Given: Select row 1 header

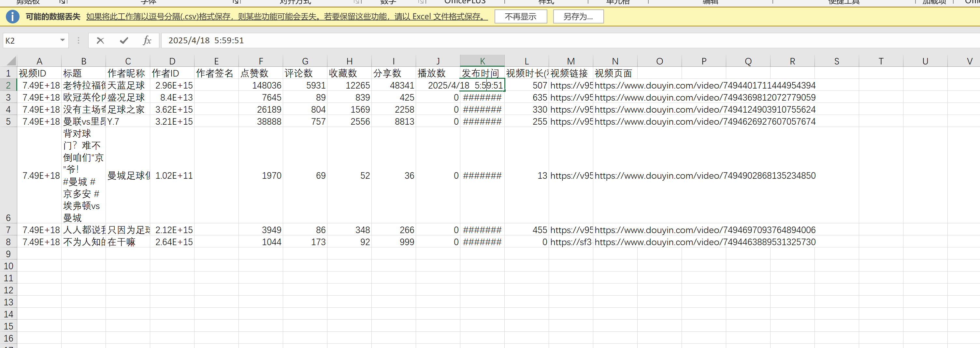Looking at the screenshot, I should 8,73.
